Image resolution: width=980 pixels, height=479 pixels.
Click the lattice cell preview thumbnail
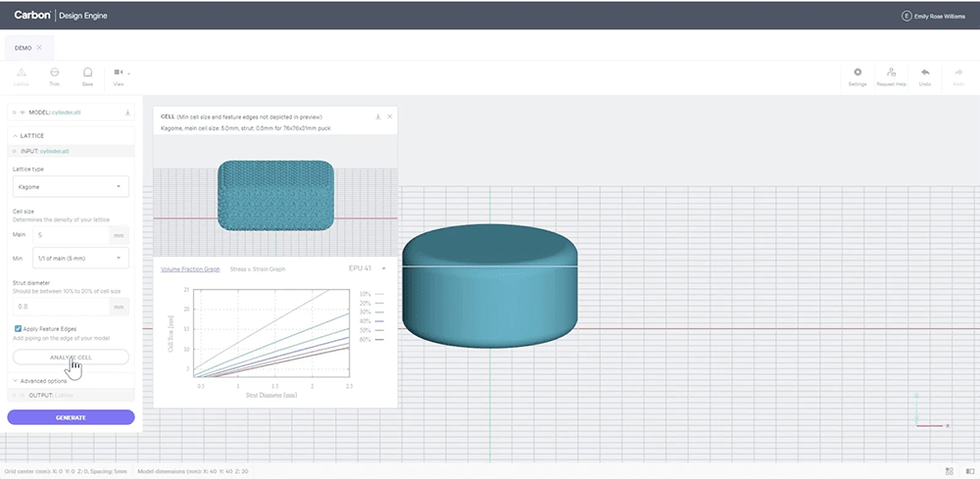[x=275, y=195]
